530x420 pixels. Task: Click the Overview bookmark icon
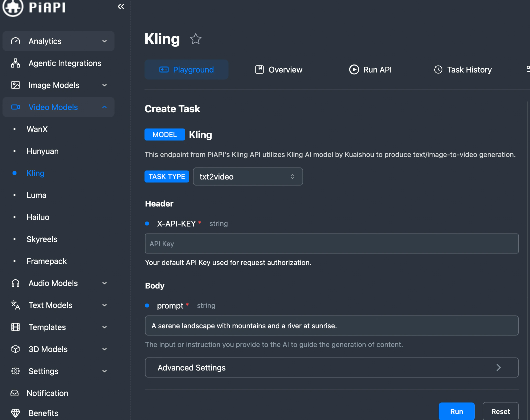point(259,69)
